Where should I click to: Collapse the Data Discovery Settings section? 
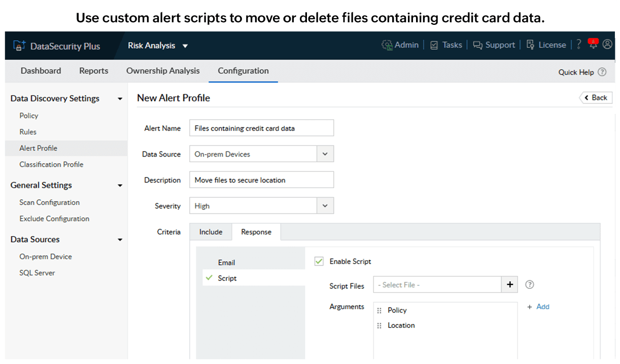click(x=120, y=99)
